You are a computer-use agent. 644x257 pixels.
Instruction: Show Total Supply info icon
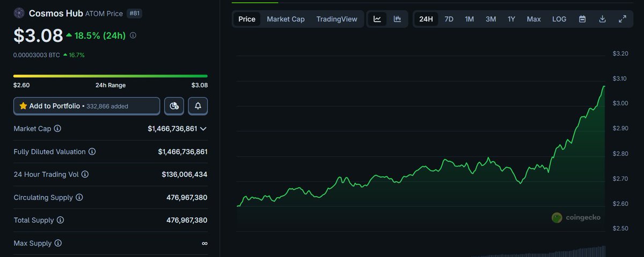click(x=60, y=220)
